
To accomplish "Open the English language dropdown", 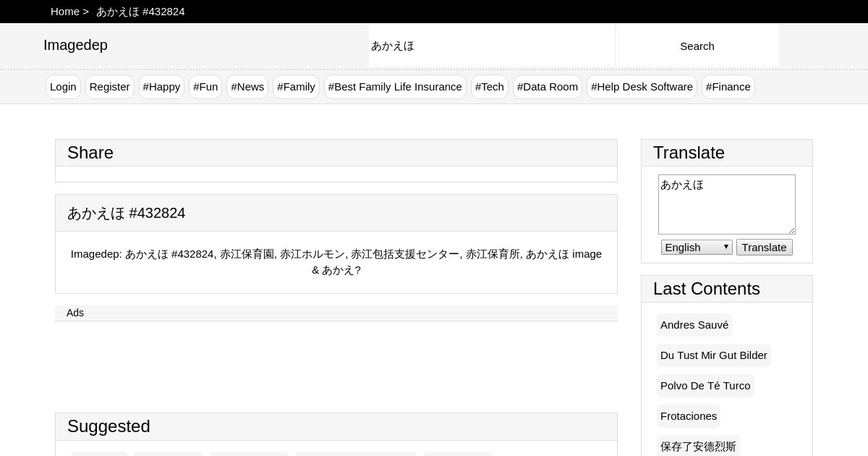I will point(697,248).
